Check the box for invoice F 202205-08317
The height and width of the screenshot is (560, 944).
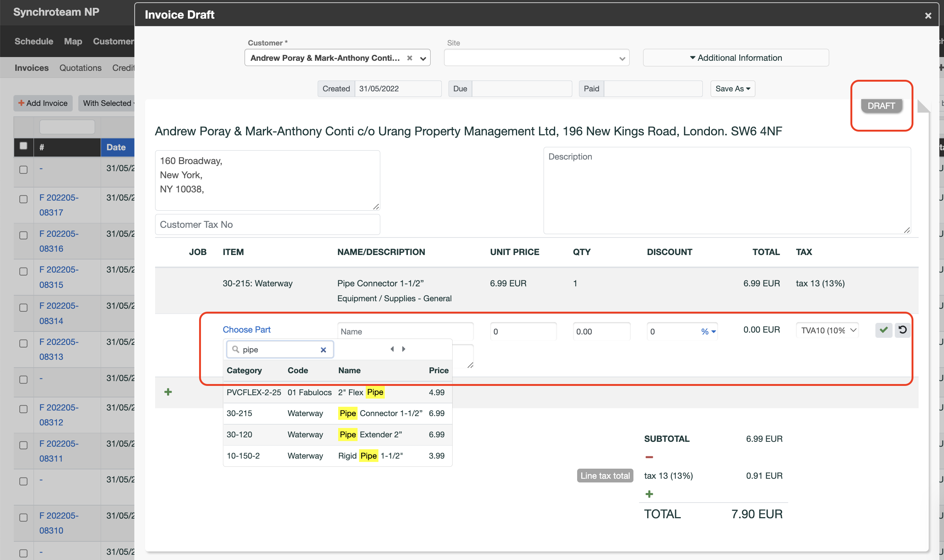[x=23, y=199]
